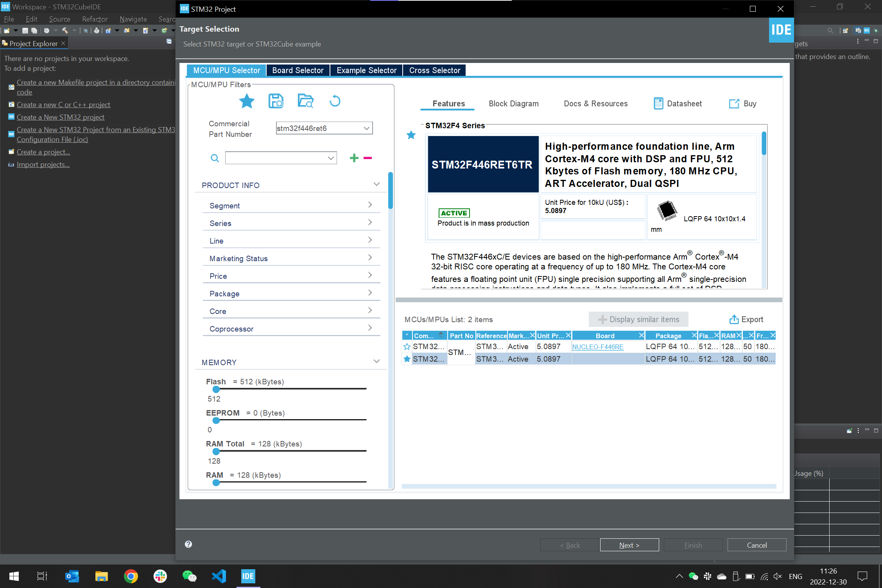Open the Block Diagram tab
The width and height of the screenshot is (882, 588).
pyautogui.click(x=513, y=104)
